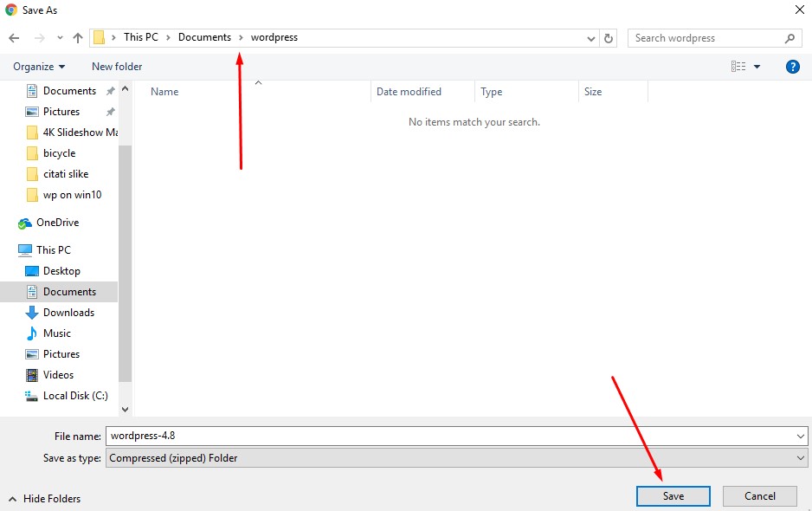The height and width of the screenshot is (511, 812).
Task: Open the recent locations dropdown arrow
Action: [60, 38]
